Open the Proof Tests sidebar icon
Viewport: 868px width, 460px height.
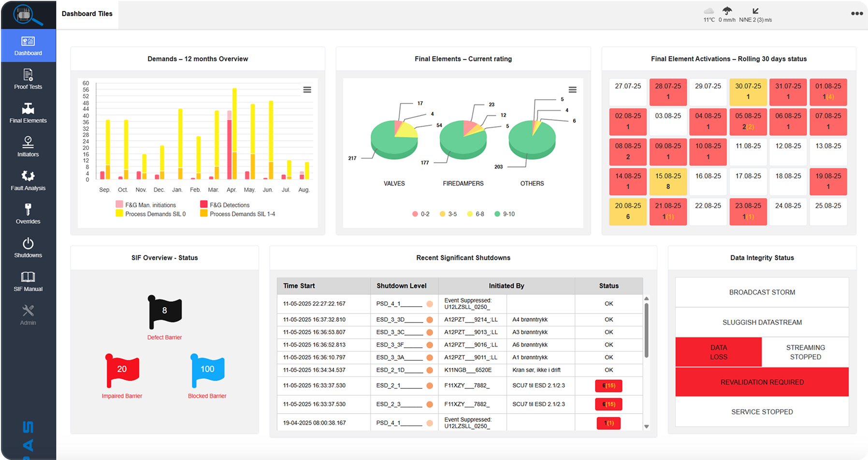(28, 75)
